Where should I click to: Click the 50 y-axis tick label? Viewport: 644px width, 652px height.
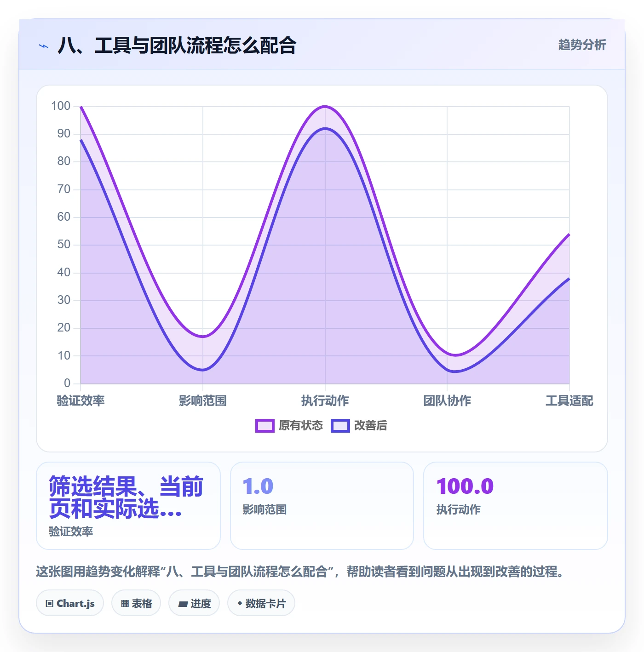pos(64,245)
